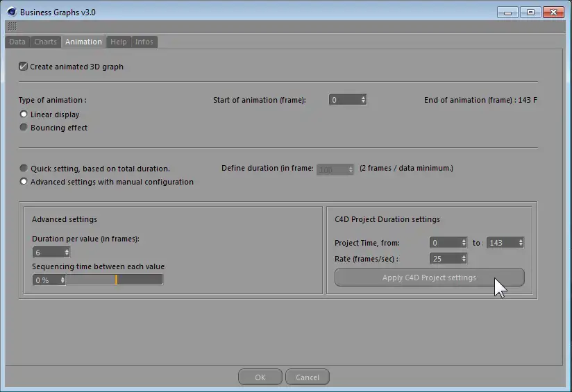Adjust Rate frames/sec stepper arrows
This screenshot has height=392, width=572.
pyautogui.click(x=464, y=259)
